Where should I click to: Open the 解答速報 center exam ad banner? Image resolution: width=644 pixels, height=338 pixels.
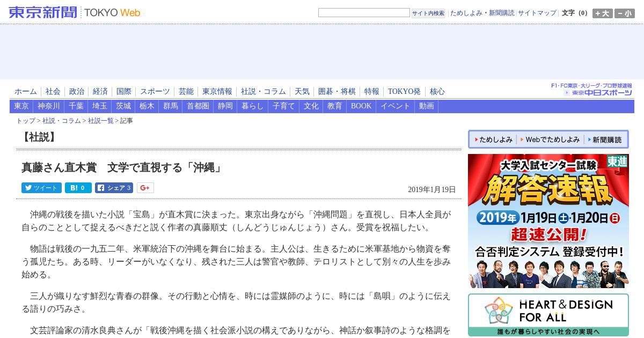click(548, 221)
